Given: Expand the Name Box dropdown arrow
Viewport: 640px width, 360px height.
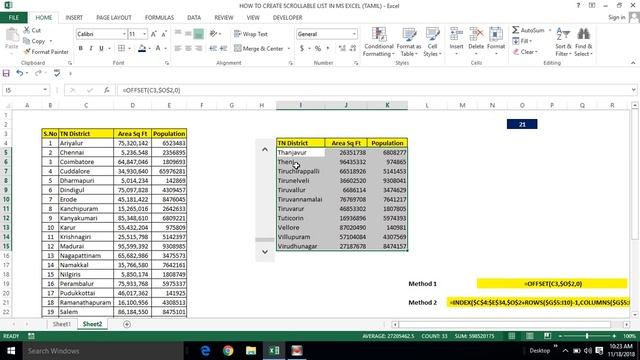Looking at the screenshot, I should click(45, 90).
